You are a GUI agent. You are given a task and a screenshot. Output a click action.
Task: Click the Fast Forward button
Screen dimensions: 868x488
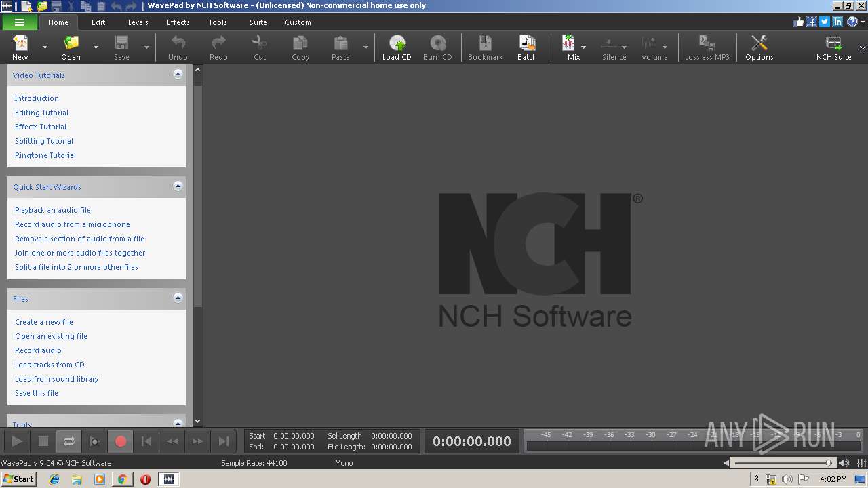(198, 441)
